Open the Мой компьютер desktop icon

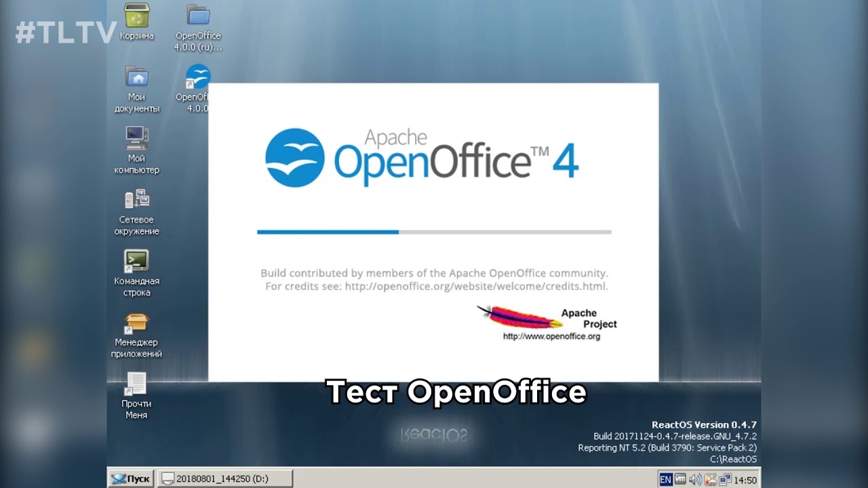pyautogui.click(x=137, y=150)
